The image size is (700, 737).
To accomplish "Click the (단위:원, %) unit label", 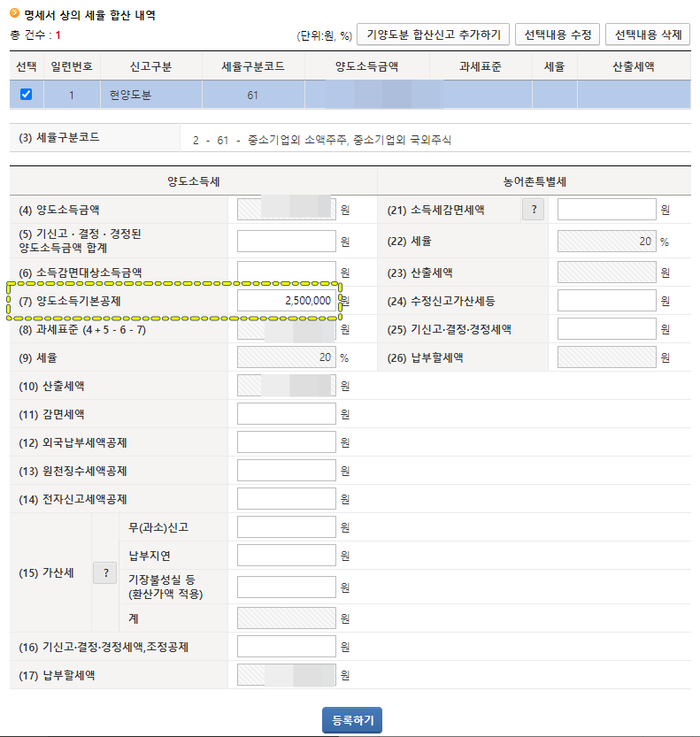I will pyautogui.click(x=325, y=35).
